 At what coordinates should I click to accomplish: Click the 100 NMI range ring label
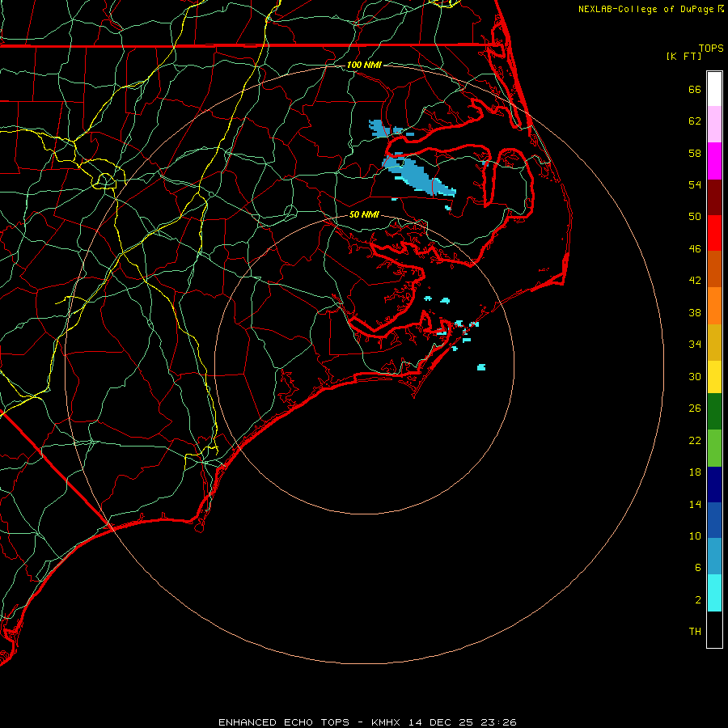point(364,65)
